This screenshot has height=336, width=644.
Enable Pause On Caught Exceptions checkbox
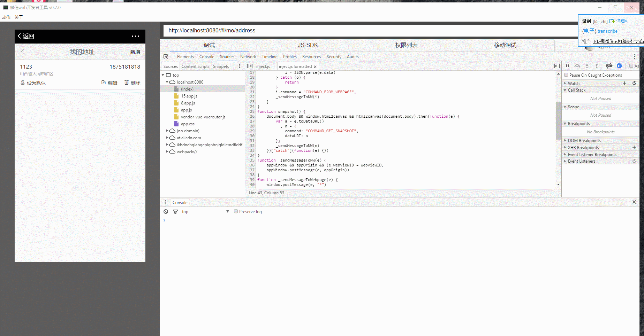click(566, 75)
